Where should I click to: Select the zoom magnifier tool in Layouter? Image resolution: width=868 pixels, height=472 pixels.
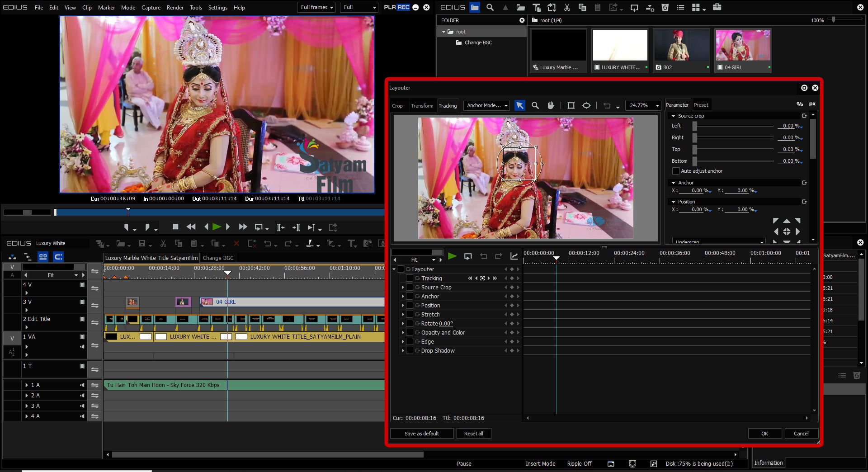click(535, 105)
